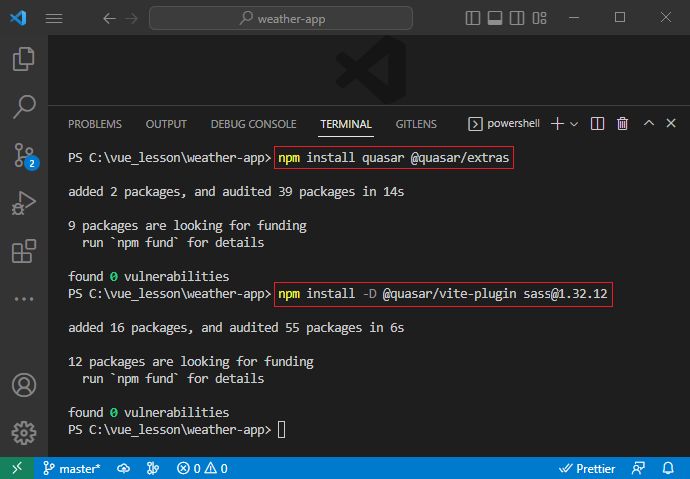
Task: Toggle the secondary side bar layout icon
Action: tap(517, 18)
